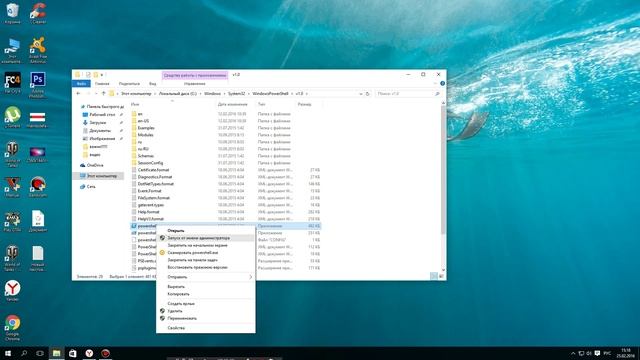Open the Файл ribbon tab
Image resolution: width=640 pixels, height=360 pixels.
[x=81, y=84]
